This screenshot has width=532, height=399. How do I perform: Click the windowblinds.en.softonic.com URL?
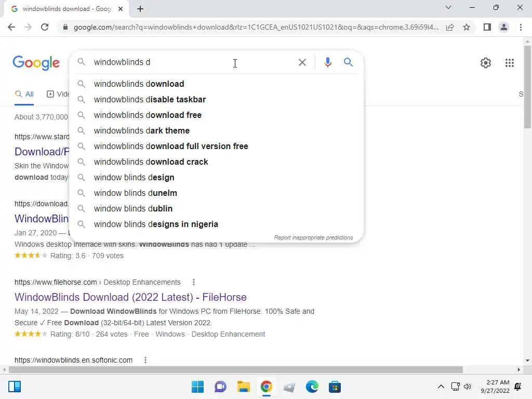tap(73, 360)
